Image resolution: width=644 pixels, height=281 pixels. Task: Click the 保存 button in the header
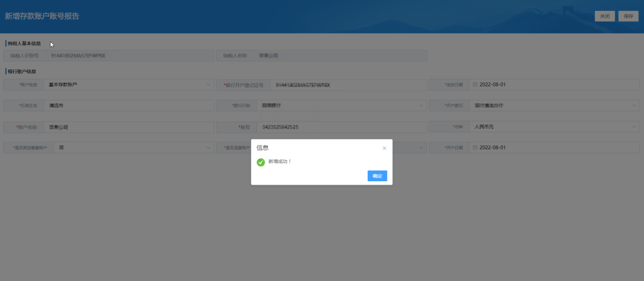pyautogui.click(x=628, y=16)
